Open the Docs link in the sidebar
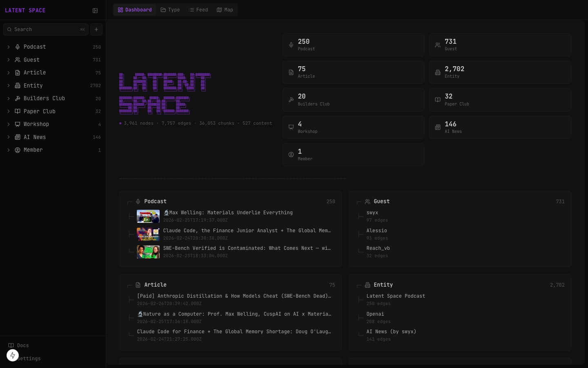This screenshot has height=368, width=588. tap(23, 346)
